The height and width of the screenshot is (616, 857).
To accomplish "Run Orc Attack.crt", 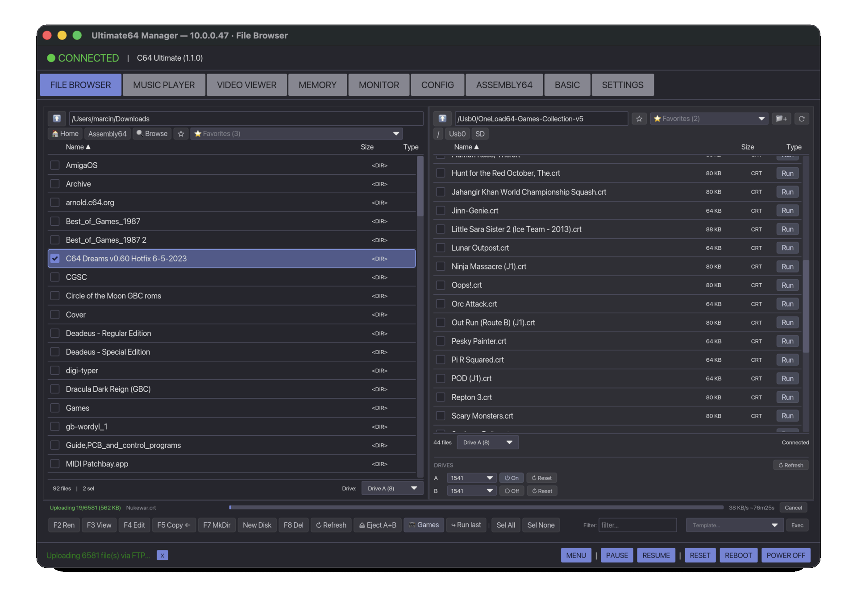I will coord(787,304).
